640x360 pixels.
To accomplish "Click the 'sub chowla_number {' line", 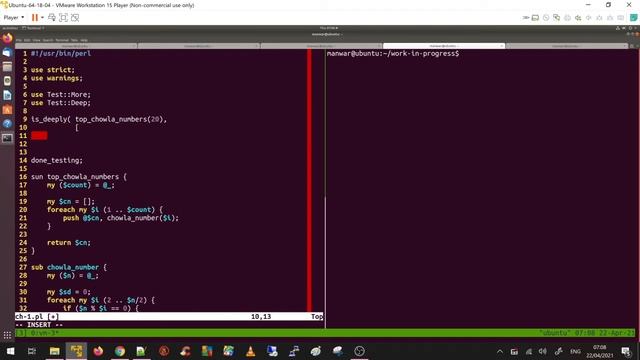I will click(x=69, y=267).
